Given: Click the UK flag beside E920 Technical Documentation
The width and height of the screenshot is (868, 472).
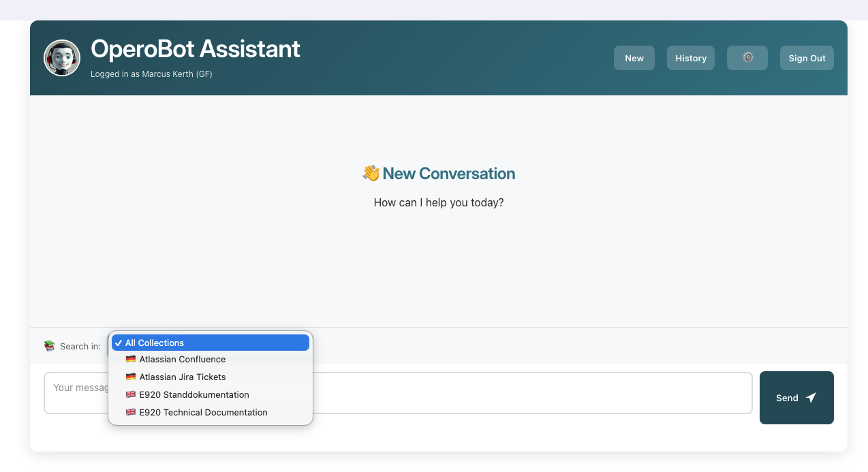Looking at the screenshot, I should [x=130, y=412].
